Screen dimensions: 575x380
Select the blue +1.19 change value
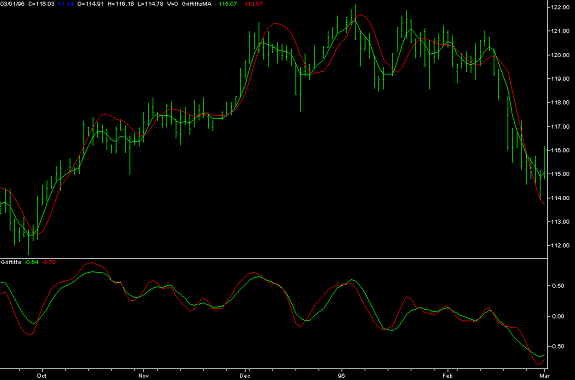pos(66,4)
